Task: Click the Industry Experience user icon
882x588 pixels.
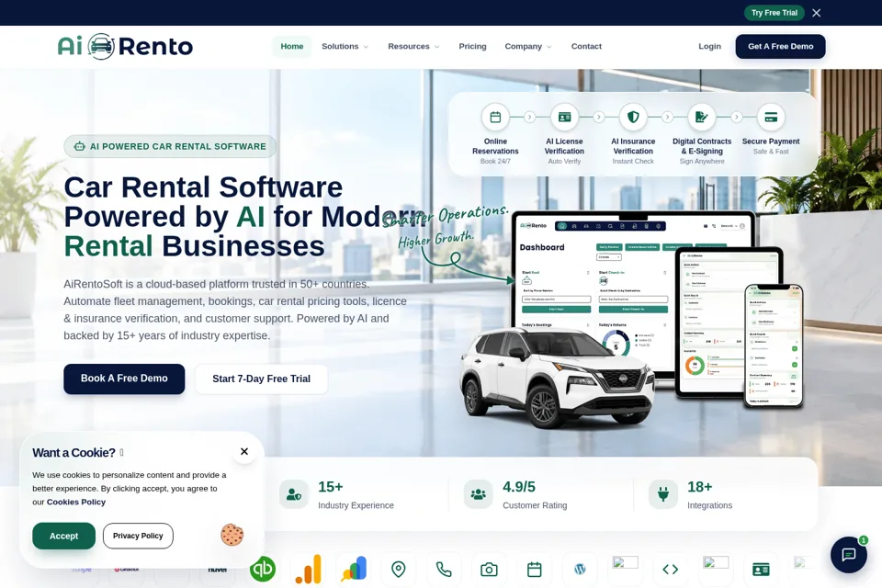Action: (294, 494)
